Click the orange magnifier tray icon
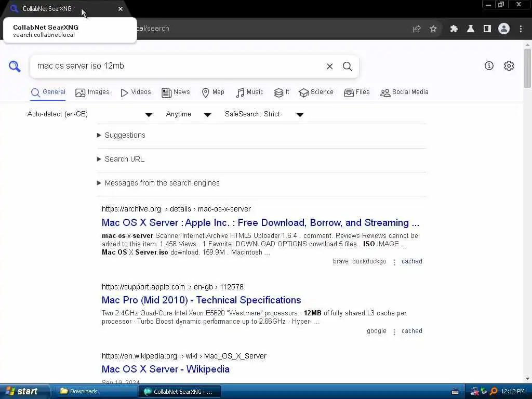Viewport: 532px width, 399px height. [494, 392]
